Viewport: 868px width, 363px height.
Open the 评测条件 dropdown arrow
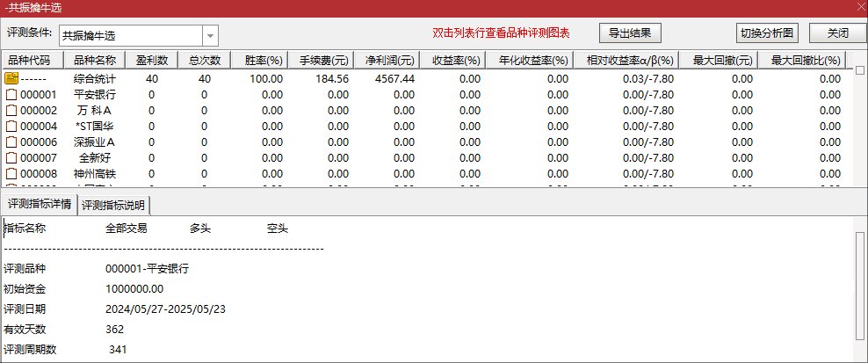point(211,36)
